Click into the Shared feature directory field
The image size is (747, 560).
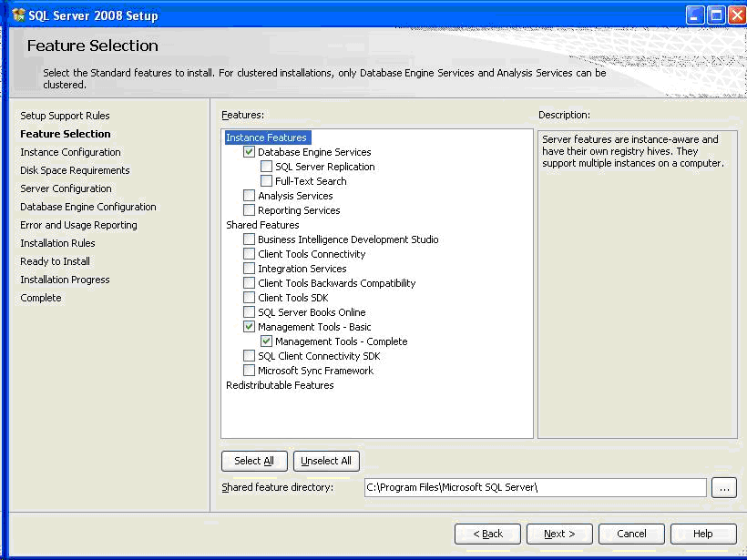pos(535,488)
